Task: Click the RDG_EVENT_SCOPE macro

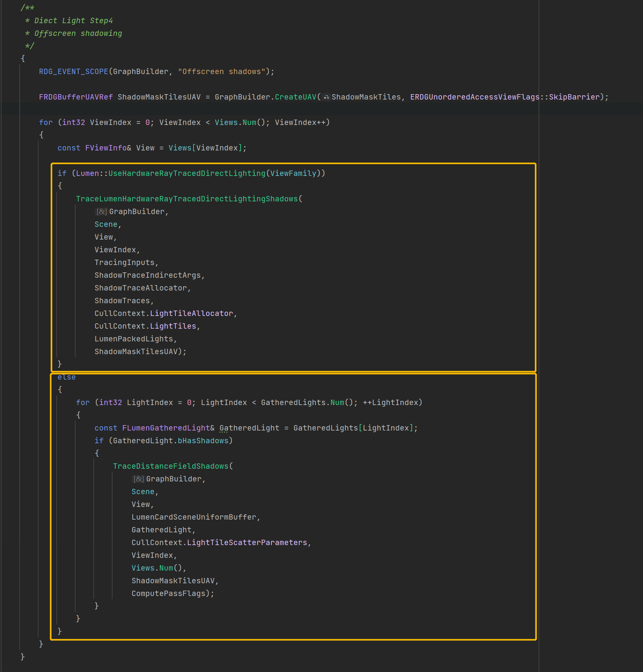Action: (74, 71)
